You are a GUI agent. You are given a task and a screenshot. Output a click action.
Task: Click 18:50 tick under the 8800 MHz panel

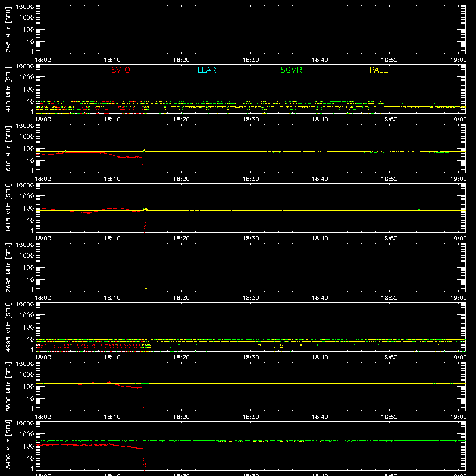(x=389, y=417)
